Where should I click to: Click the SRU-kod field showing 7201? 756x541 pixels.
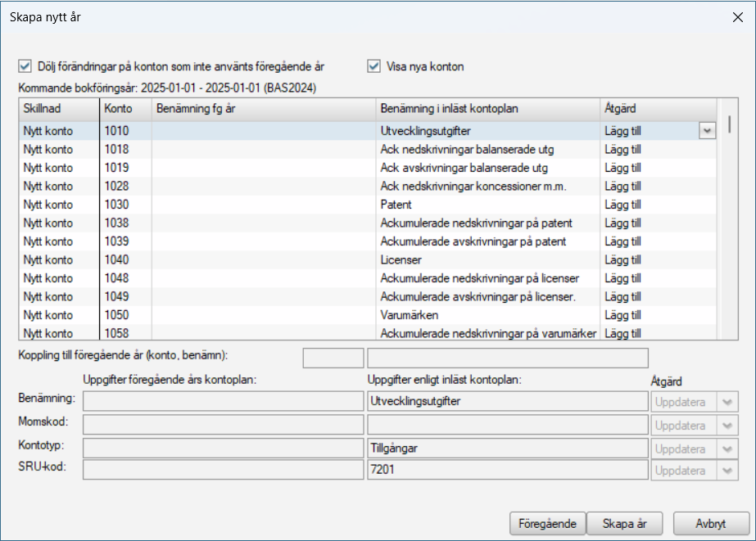pyautogui.click(x=507, y=471)
